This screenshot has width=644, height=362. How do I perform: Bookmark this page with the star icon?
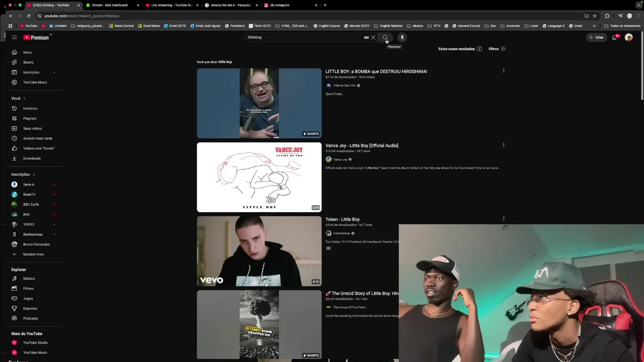click(595, 16)
